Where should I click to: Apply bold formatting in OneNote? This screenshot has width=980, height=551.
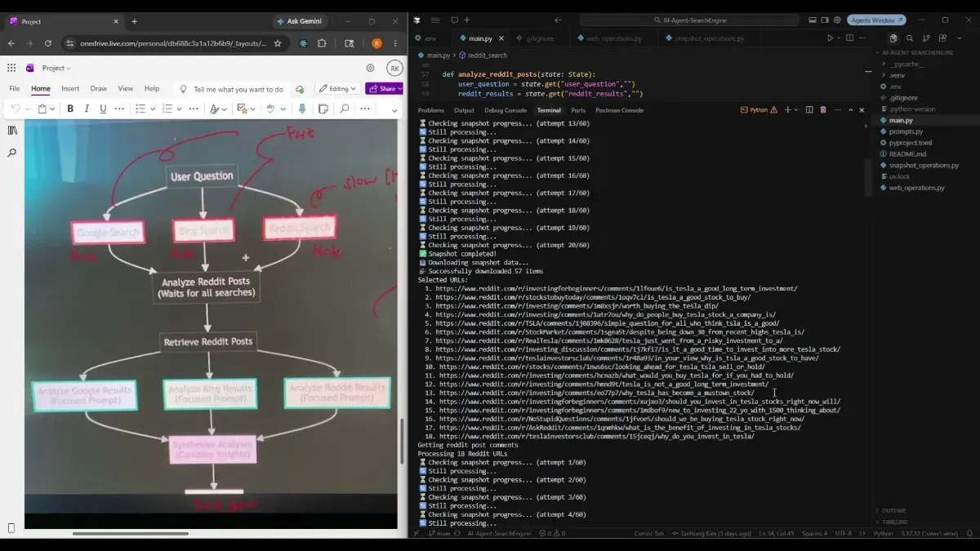tap(70, 109)
